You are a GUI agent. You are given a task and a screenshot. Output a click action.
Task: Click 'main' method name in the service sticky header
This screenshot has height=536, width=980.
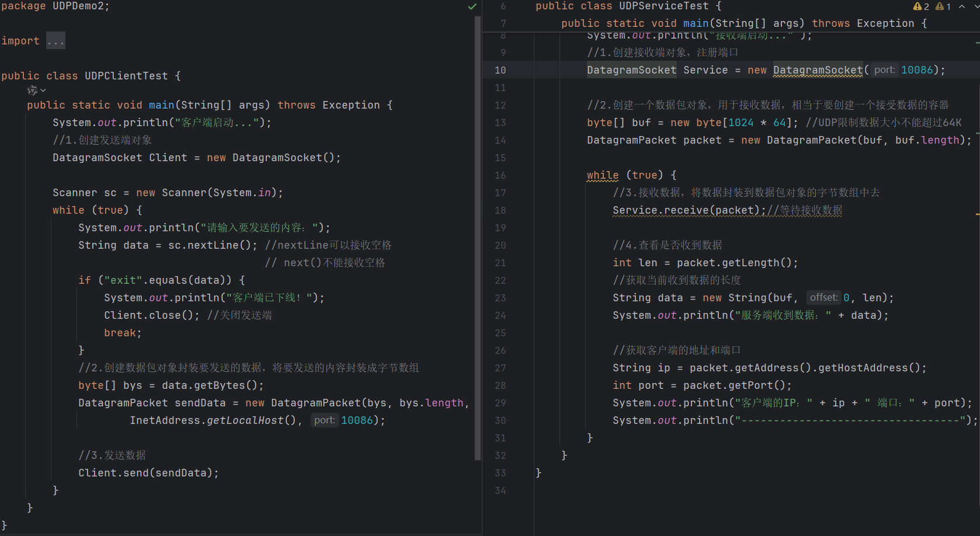[696, 23]
